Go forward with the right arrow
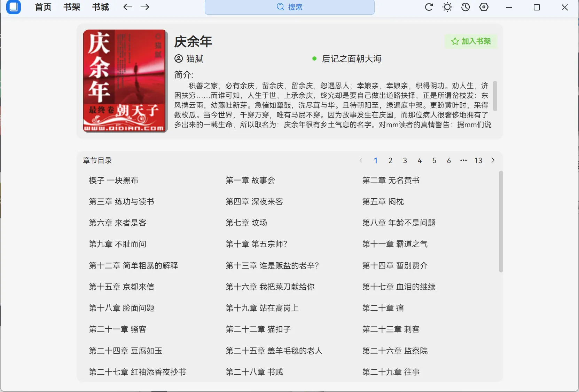The width and height of the screenshot is (579, 392). tap(145, 7)
